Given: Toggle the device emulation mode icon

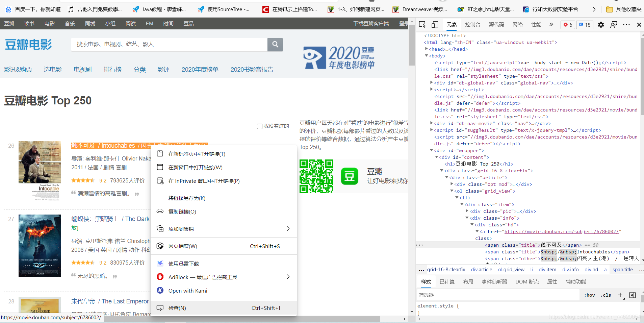Looking at the screenshot, I should (435, 24).
